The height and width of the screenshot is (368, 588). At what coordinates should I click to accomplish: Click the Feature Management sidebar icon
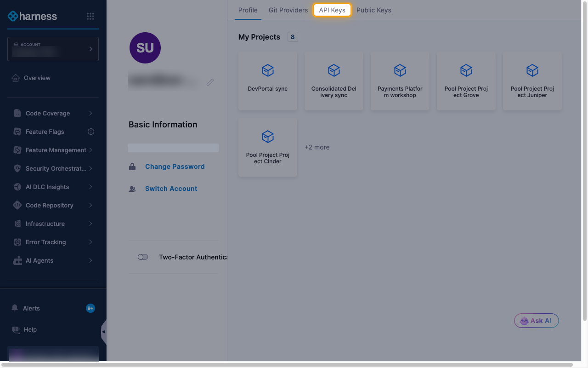click(17, 150)
